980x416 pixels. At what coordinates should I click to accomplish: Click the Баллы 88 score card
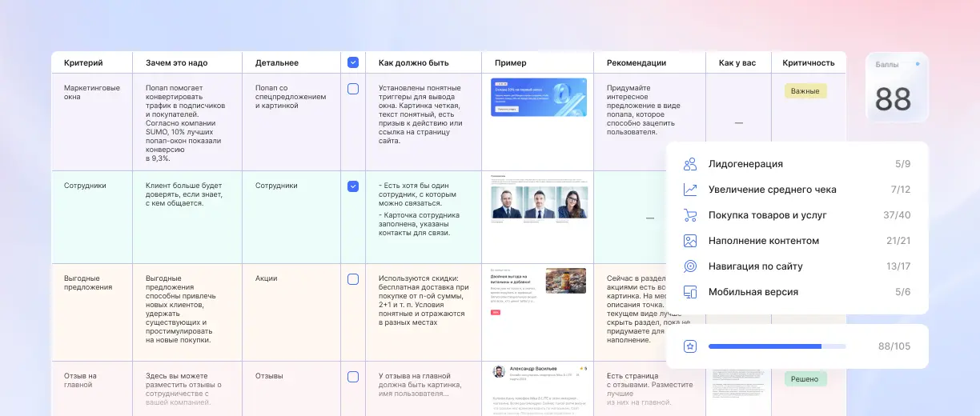click(x=897, y=87)
